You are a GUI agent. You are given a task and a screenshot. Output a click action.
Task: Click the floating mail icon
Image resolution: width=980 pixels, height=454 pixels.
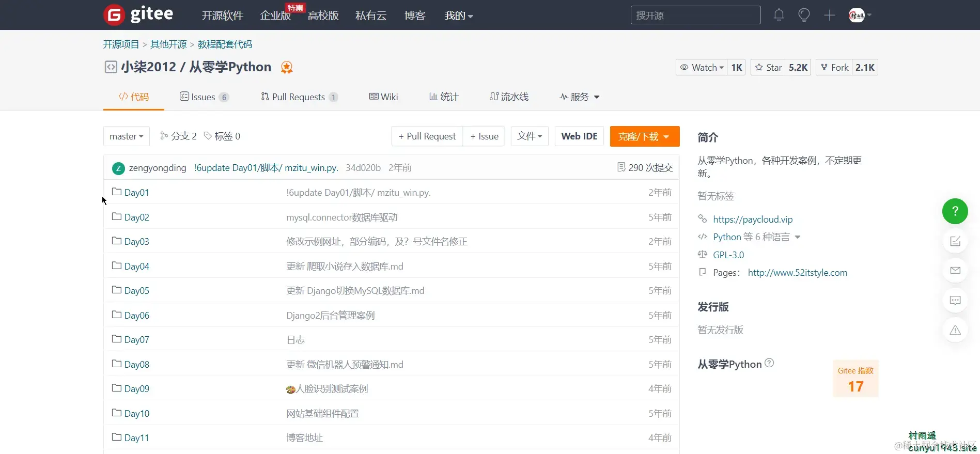click(955, 270)
